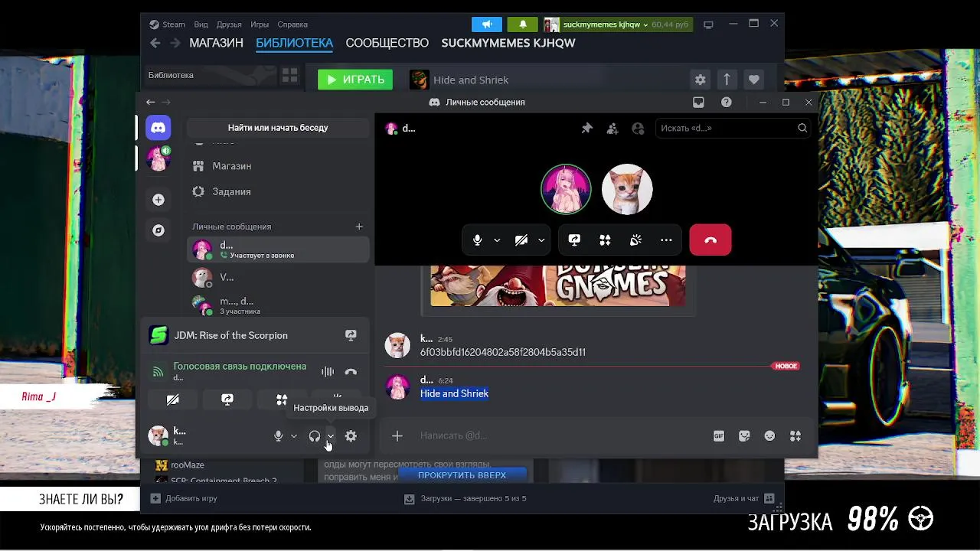Open emoji picker
980x551 pixels.
(x=769, y=436)
